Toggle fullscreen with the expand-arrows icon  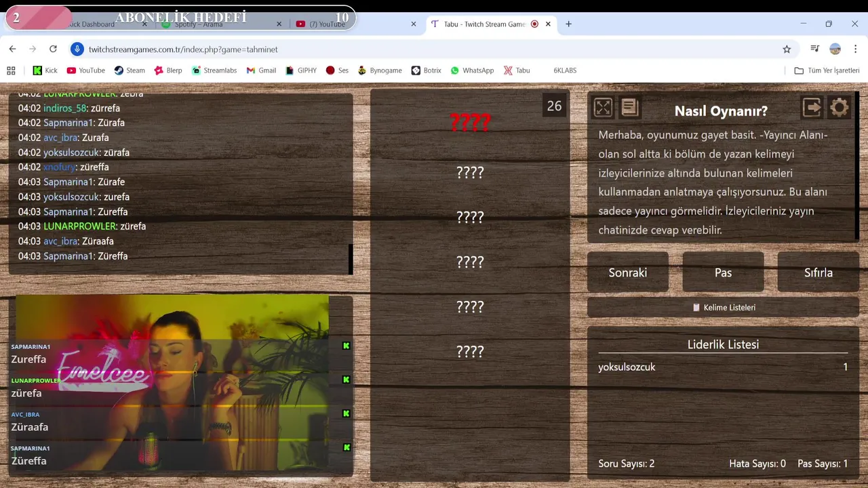coord(603,107)
